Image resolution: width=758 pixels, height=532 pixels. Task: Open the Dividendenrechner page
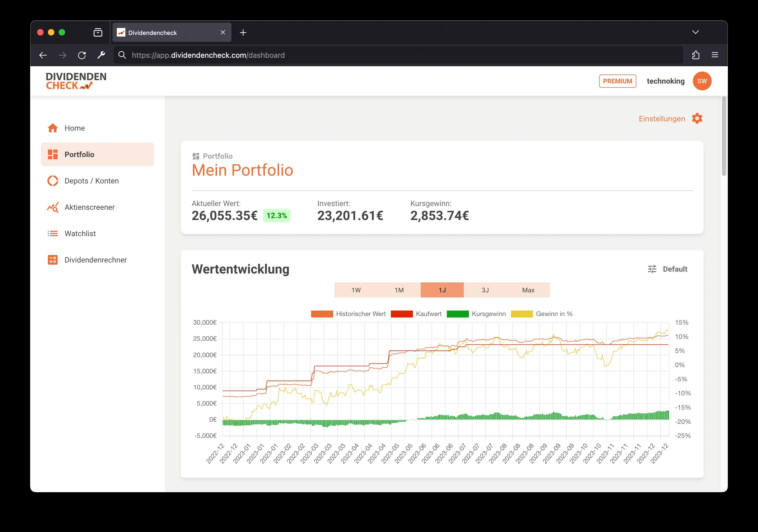point(97,260)
